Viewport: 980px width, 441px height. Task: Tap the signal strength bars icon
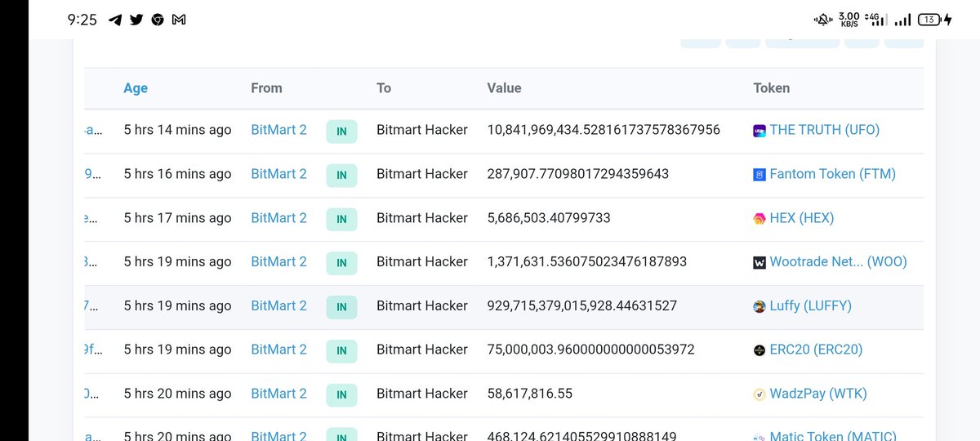(902, 20)
